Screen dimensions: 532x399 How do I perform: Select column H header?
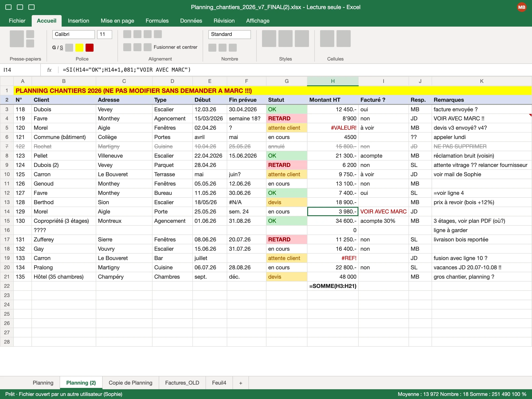(333, 81)
